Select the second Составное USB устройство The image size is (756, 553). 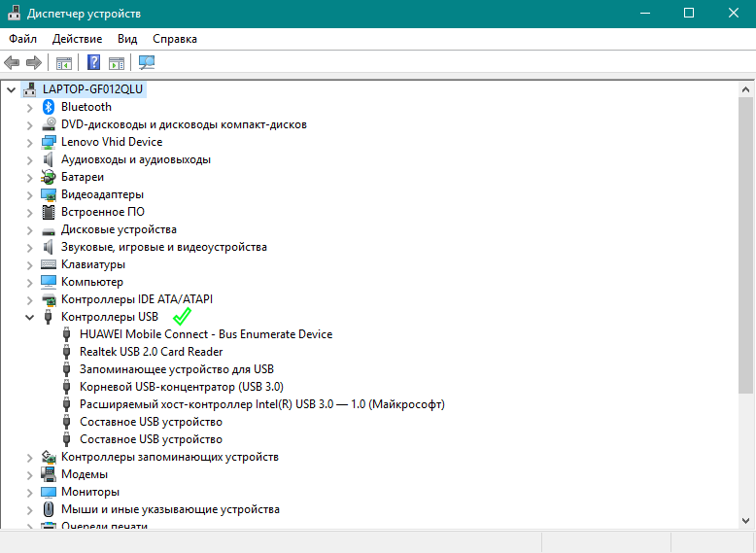click(151, 439)
